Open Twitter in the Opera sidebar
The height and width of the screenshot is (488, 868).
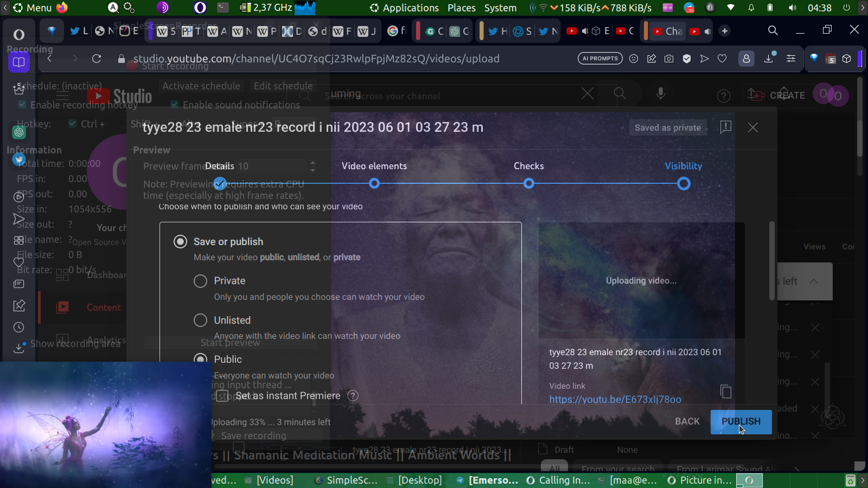(x=19, y=160)
